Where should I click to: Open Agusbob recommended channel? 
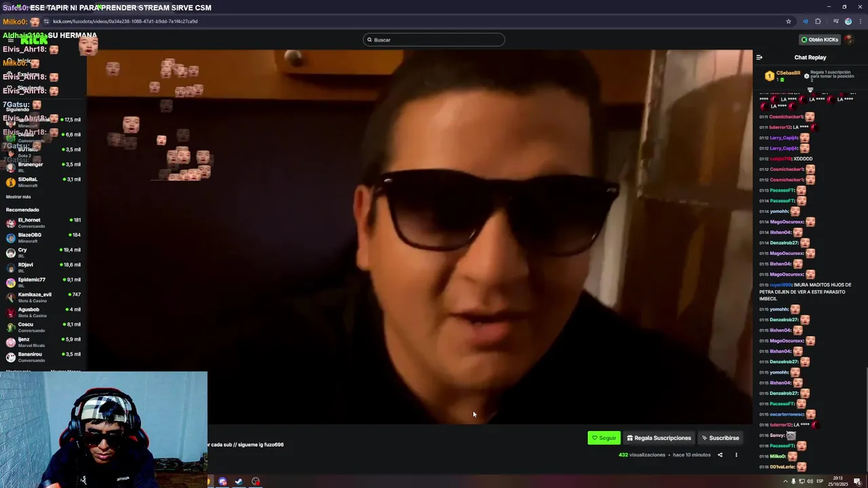point(43,312)
